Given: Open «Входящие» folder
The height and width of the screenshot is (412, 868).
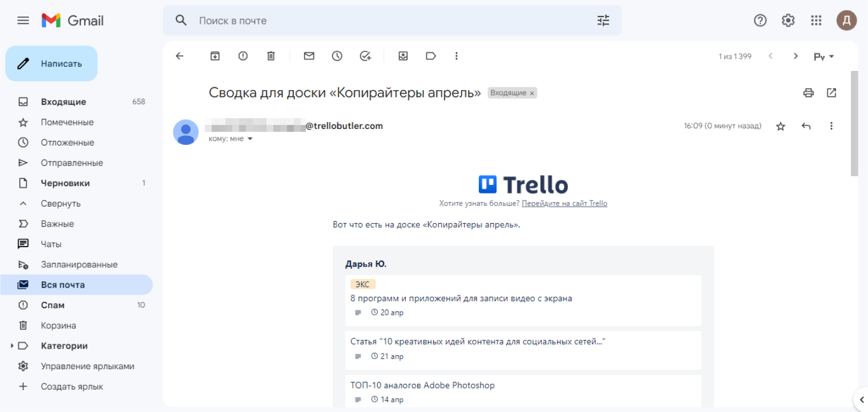Looking at the screenshot, I should click(76, 102).
